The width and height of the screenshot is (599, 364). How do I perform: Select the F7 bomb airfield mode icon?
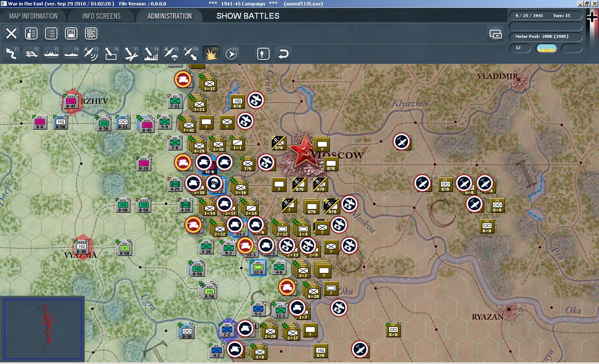131,54
